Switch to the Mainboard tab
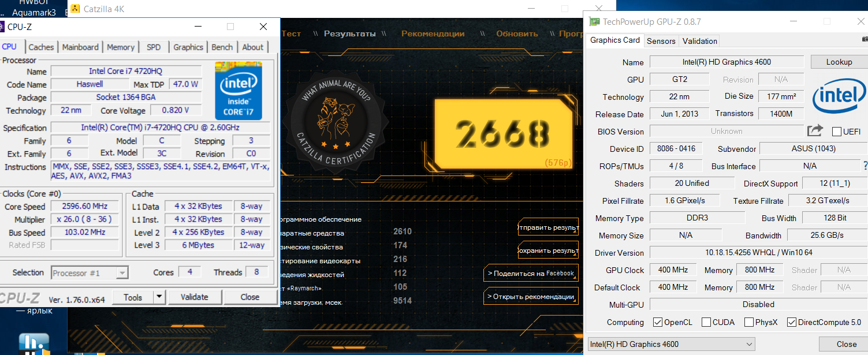Viewport: 868px width, 355px height. tap(80, 47)
